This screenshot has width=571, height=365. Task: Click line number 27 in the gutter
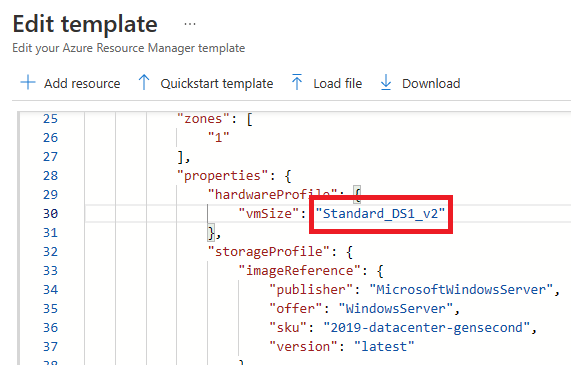click(50, 157)
